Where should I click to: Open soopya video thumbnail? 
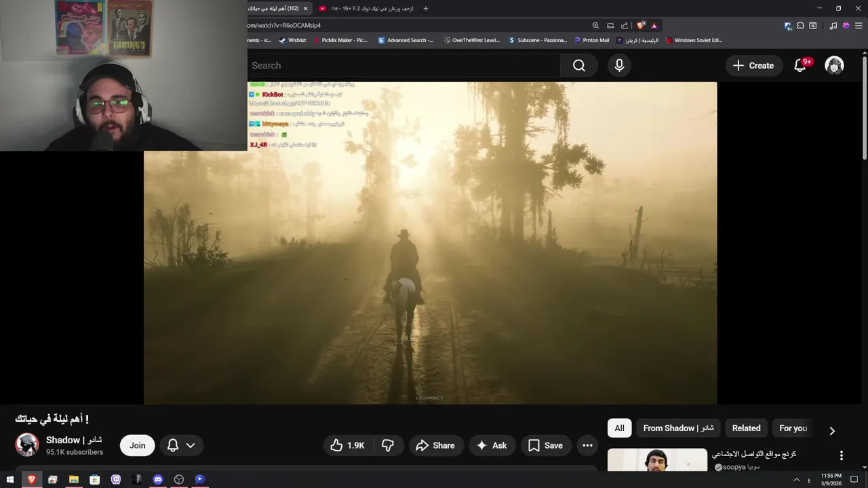click(x=657, y=460)
